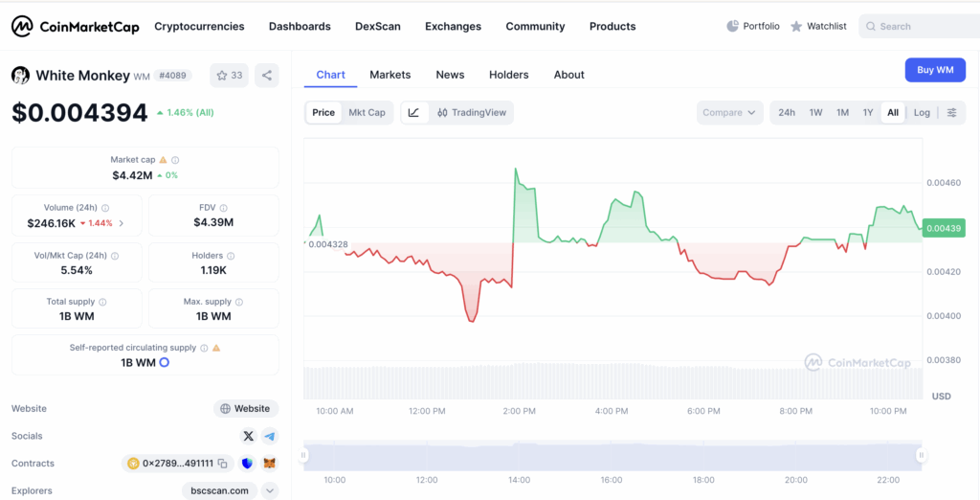Switch to the Holders tab

coord(508,75)
